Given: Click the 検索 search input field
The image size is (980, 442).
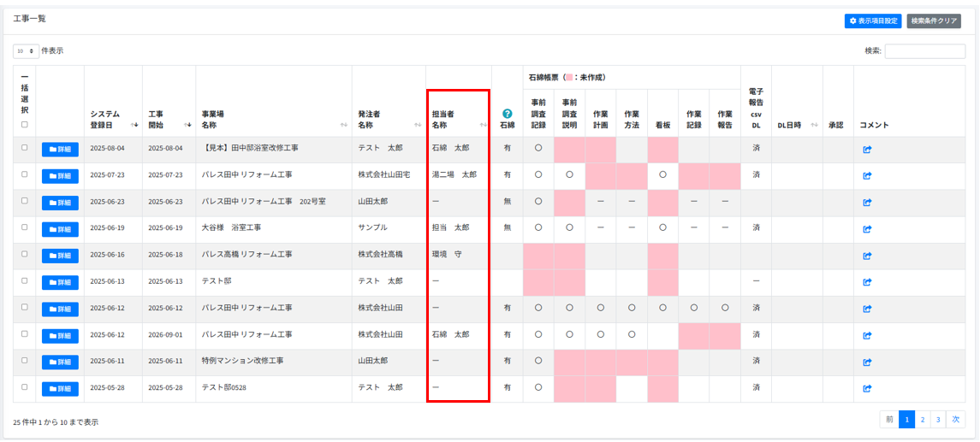Looking at the screenshot, I should [x=924, y=51].
